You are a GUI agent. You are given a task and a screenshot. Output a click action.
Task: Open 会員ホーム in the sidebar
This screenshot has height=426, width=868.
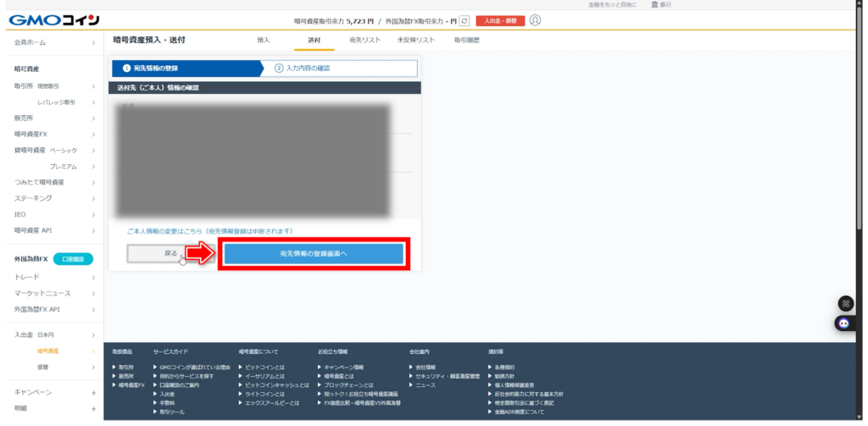[53, 41]
